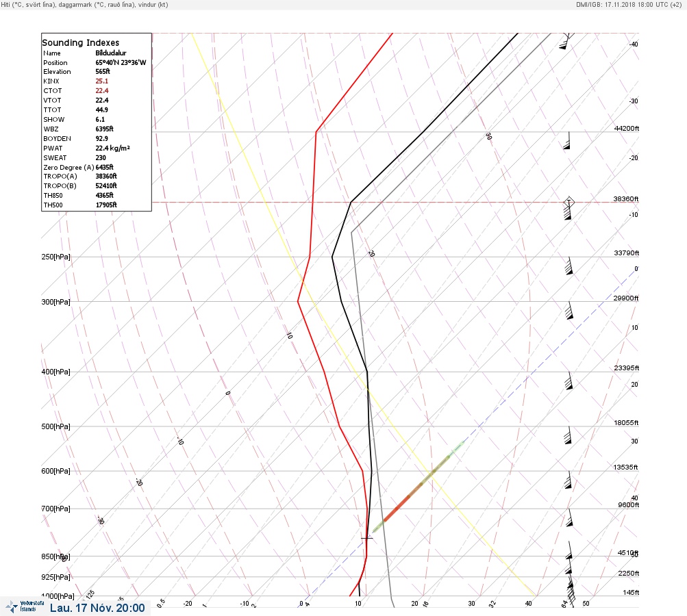Select the wind barb at 29900ft level
This screenshot has width=687, height=616.
coord(569,311)
